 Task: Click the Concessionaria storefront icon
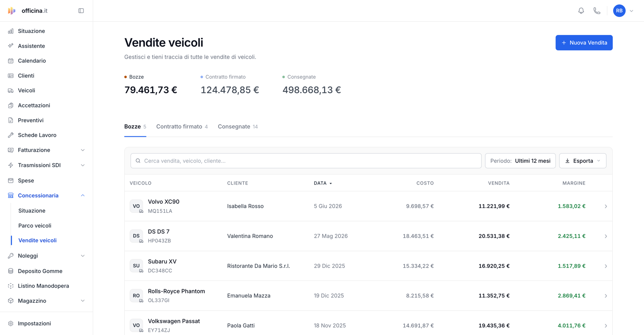tap(11, 195)
